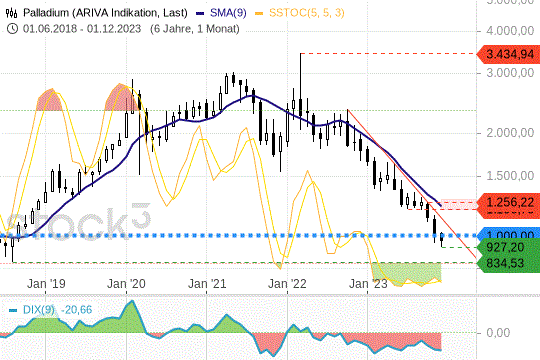
Task: Click the 1.256,22 red price label
Action: coord(508,202)
